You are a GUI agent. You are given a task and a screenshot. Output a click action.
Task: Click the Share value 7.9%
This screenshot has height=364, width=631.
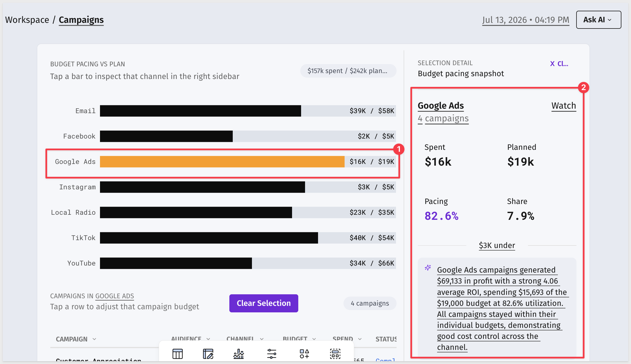pyautogui.click(x=521, y=216)
